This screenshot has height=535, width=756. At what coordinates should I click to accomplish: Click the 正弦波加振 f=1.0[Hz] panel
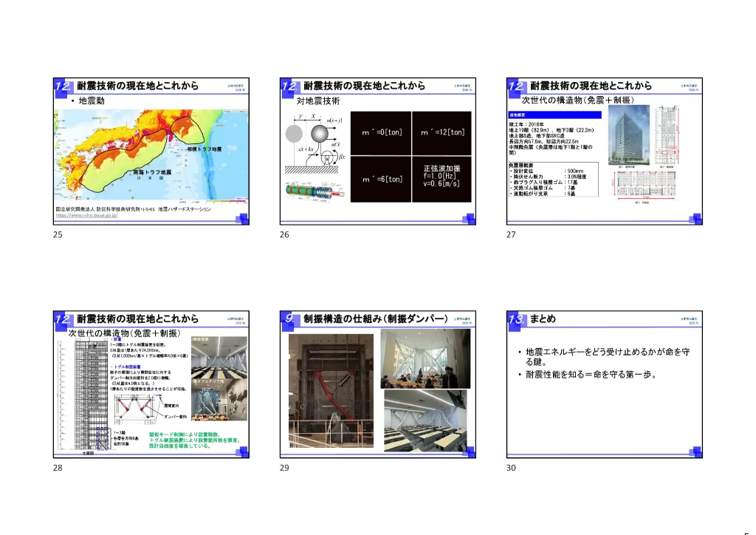pyautogui.click(x=441, y=179)
